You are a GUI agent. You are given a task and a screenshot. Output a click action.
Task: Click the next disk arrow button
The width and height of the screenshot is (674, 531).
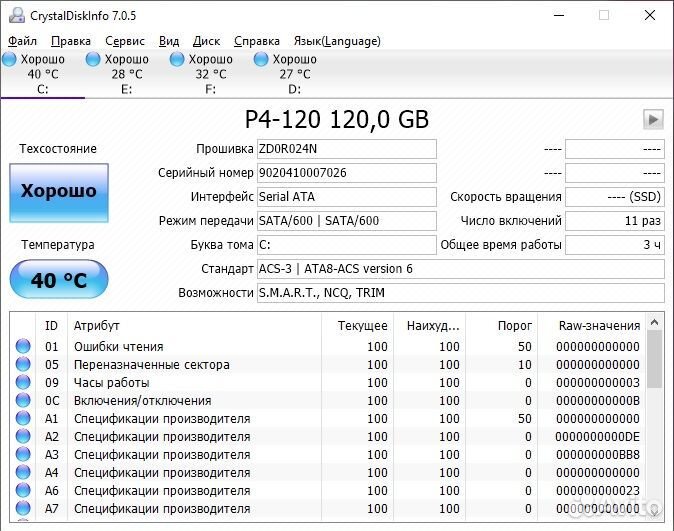[x=653, y=119]
